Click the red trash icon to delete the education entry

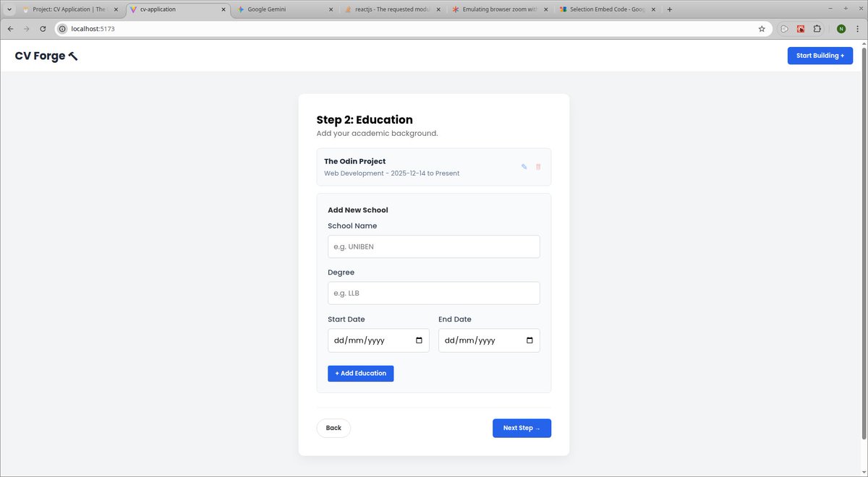pos(537,167)
